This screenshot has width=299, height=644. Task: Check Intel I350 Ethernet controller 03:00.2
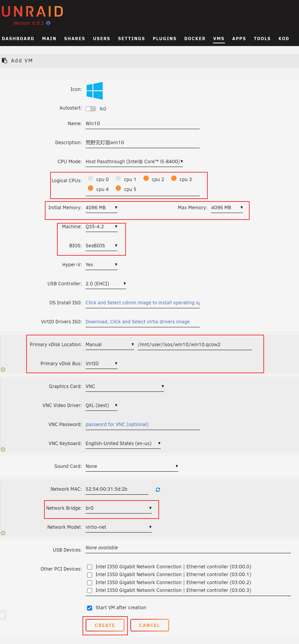90,583
